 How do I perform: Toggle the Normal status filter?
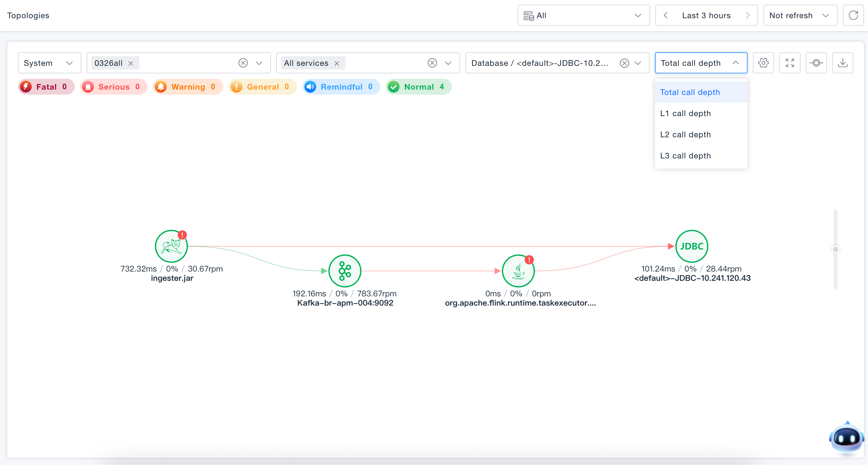(x=418, y=87)
